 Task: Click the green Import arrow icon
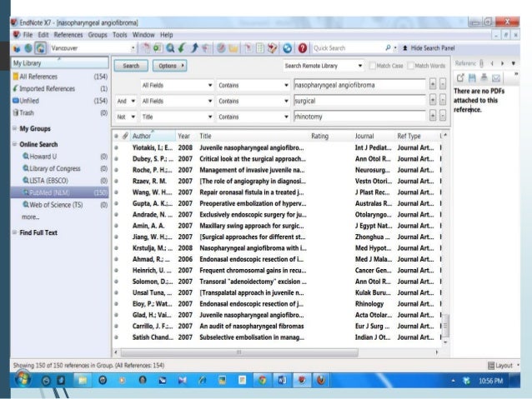click(182, 48)
